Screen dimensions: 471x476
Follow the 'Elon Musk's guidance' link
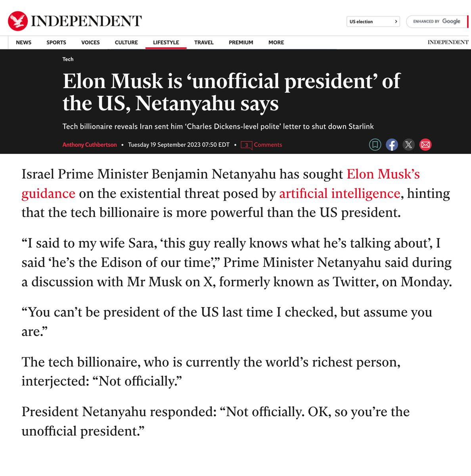(x=383, y=174)
